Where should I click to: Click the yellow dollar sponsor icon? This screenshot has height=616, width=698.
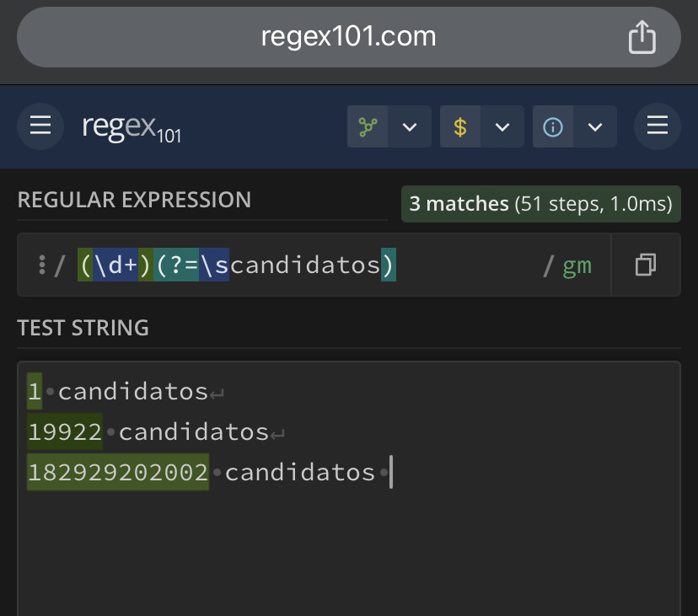(460, 127)
